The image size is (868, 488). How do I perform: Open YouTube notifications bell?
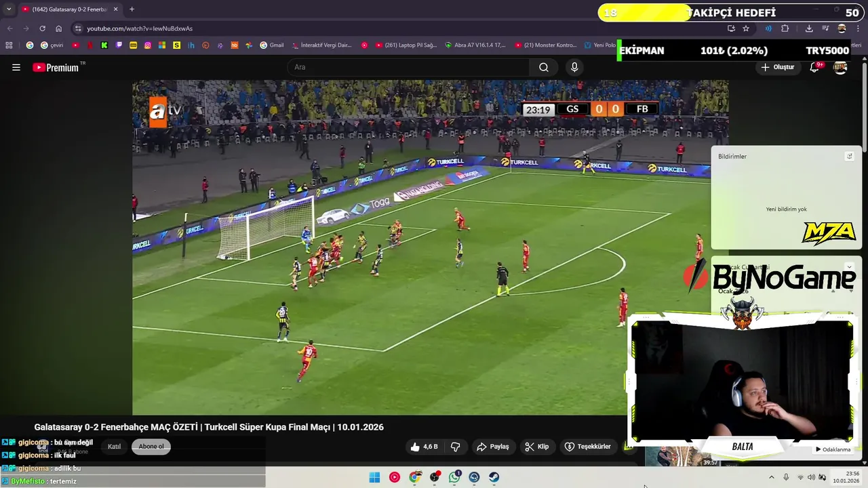tap(815, 67)
